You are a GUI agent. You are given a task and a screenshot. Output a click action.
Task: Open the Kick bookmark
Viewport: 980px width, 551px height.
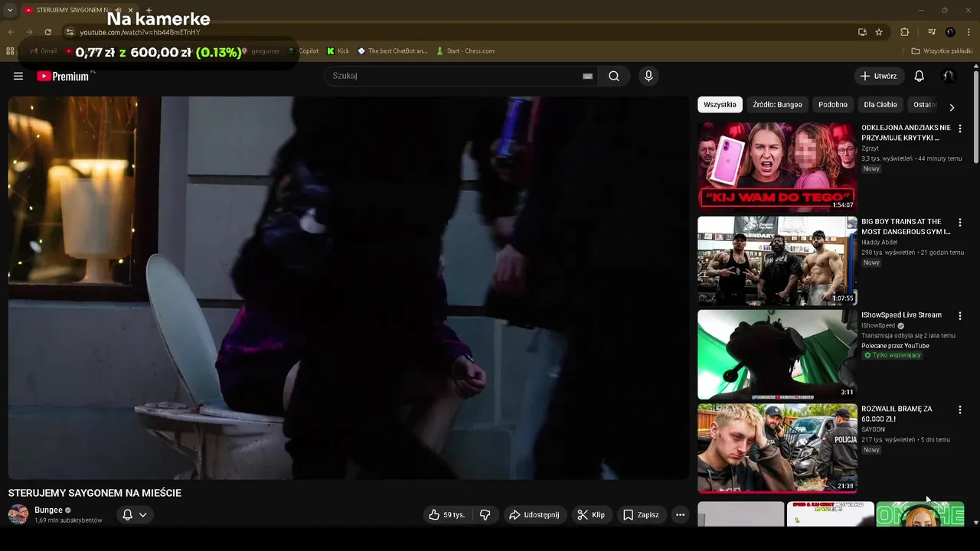click(338, 51)
